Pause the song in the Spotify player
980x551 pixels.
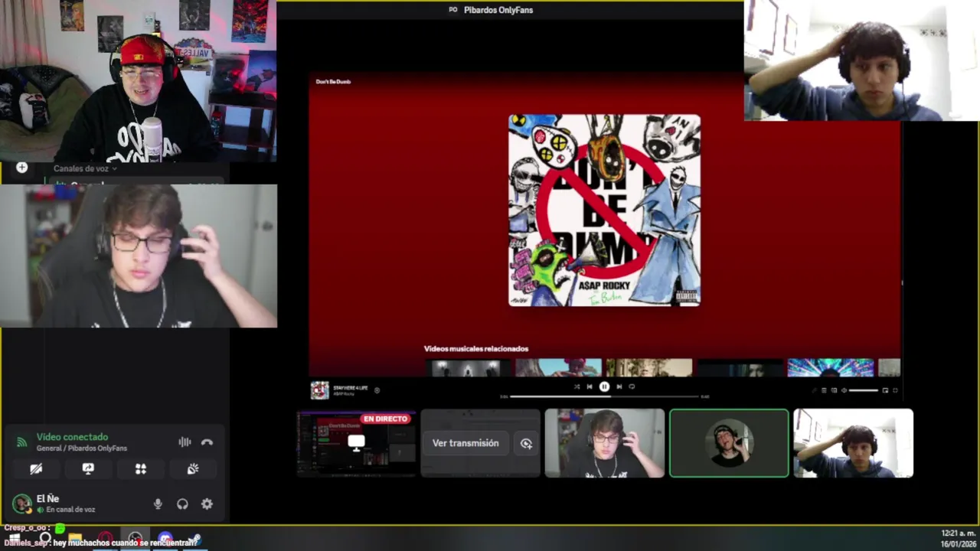[x=604, y=386]
